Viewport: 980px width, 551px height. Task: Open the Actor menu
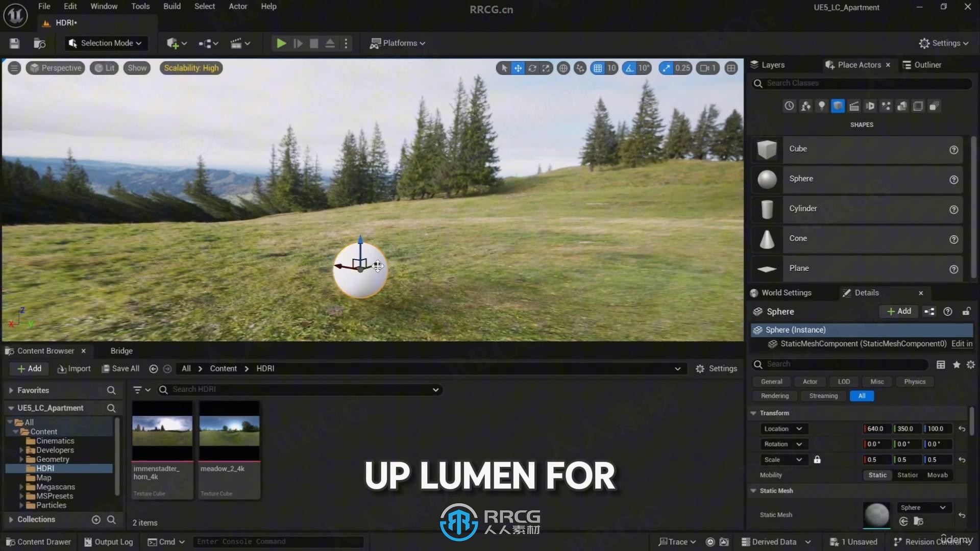pyautogui.click(x=238, y=7)
